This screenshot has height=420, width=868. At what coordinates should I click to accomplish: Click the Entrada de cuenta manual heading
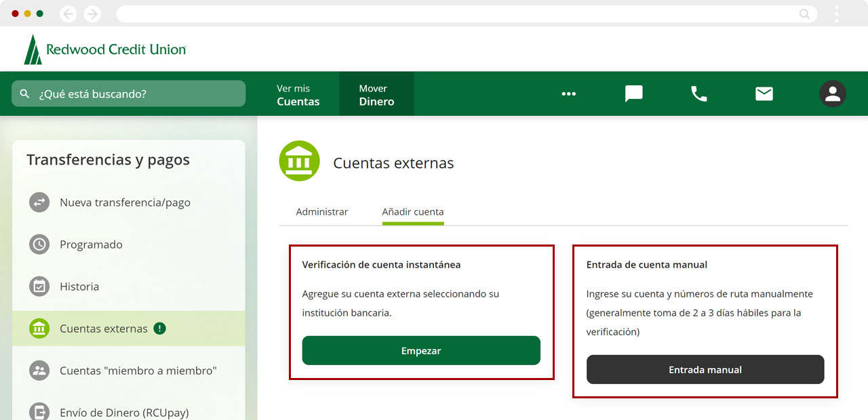point(647,264)
